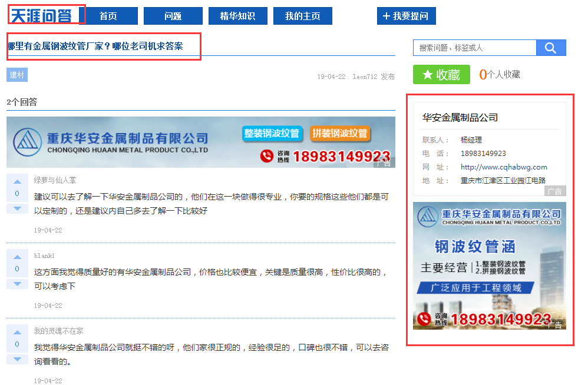
Task: Click the author name leon712
Action: point(365,77)
